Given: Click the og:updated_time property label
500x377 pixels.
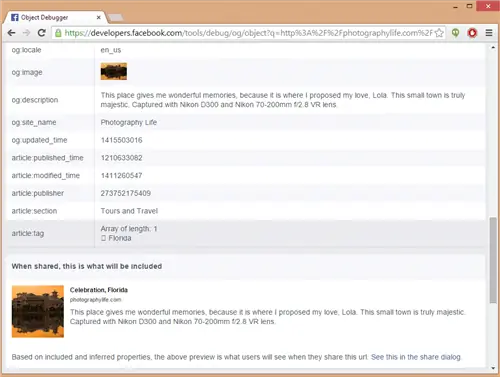Looking at the screenshot, I should click(x=39, y=140).
